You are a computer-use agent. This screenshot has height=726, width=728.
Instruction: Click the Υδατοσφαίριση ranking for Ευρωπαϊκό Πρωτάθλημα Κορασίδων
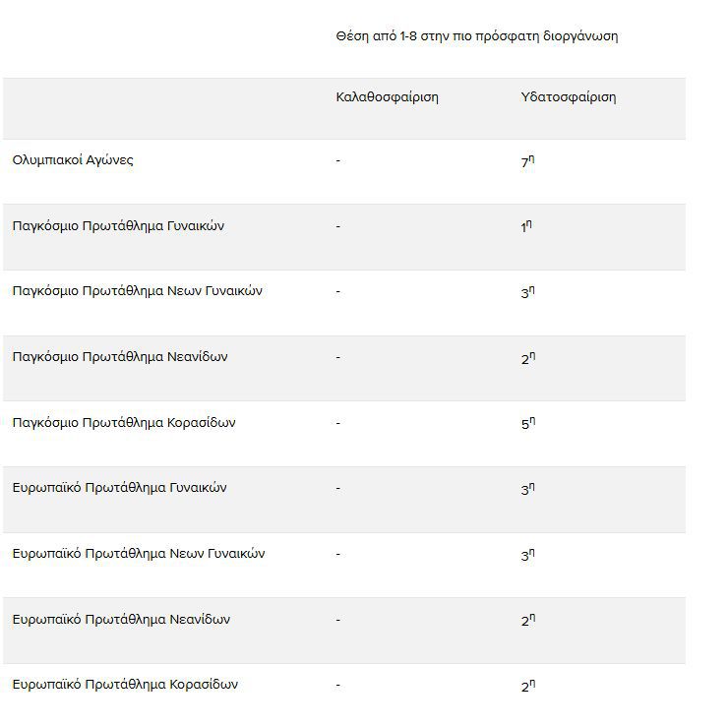(527, 686)
